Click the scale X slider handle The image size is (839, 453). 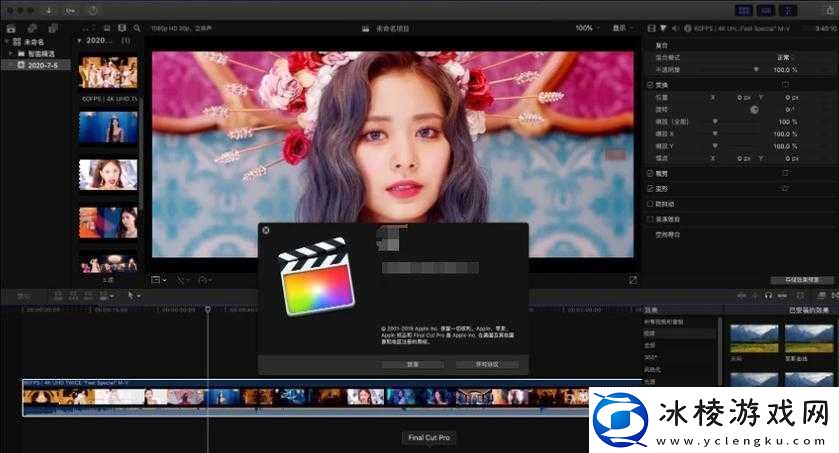click(x=715, y=134)
